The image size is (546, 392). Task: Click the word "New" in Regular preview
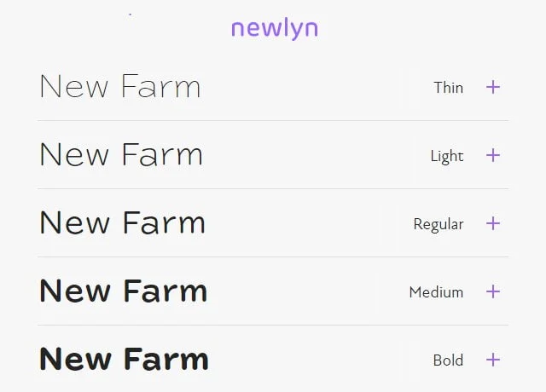[74, 223]
